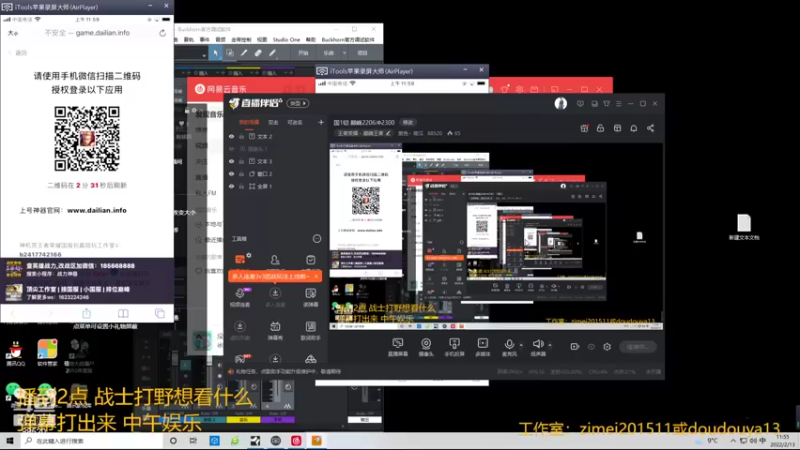Click the Windows Start button
This screenshot has height=450, width=800.
pos(10,441)
